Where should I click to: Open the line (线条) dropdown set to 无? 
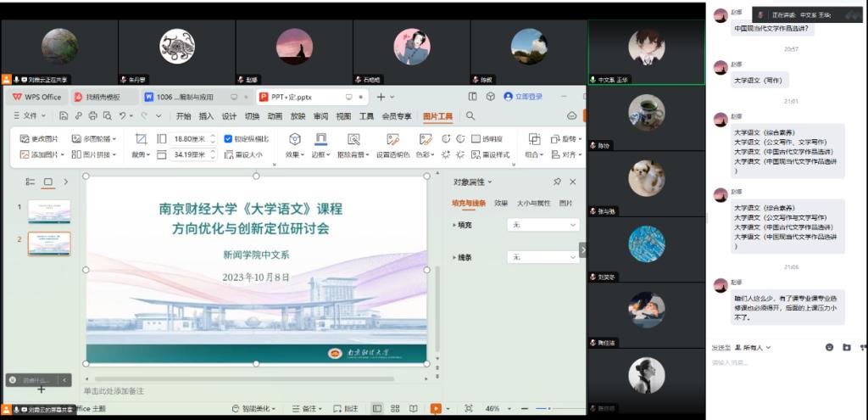pyautogui.click(x=542, y=256)
